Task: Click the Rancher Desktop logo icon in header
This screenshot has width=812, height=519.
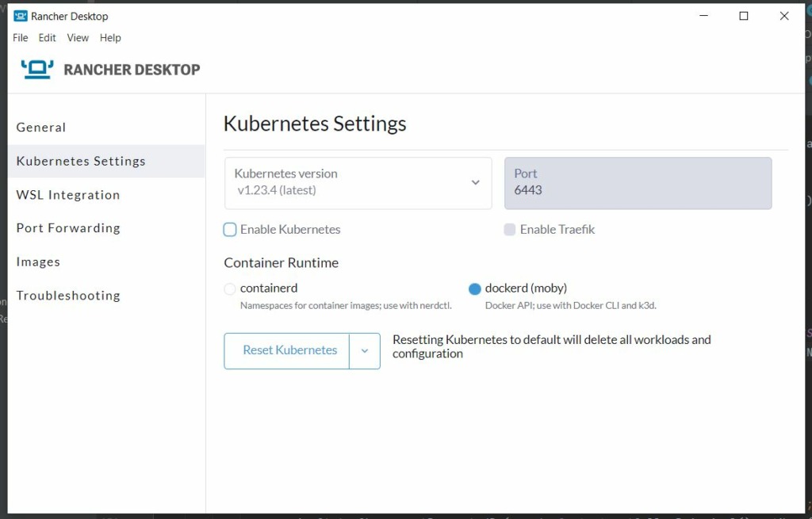Action: (x=36, y=70)
